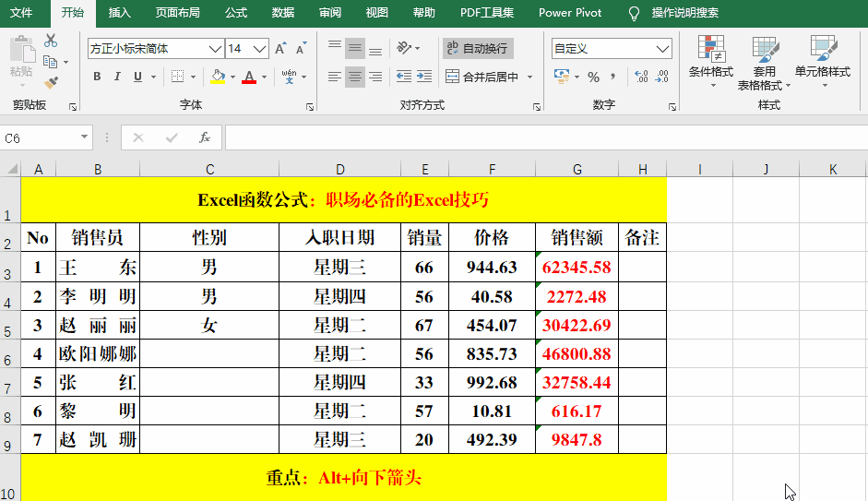The image size is (868, 501).
Task: Center text horizontally
Action: (x=355, y=77)
